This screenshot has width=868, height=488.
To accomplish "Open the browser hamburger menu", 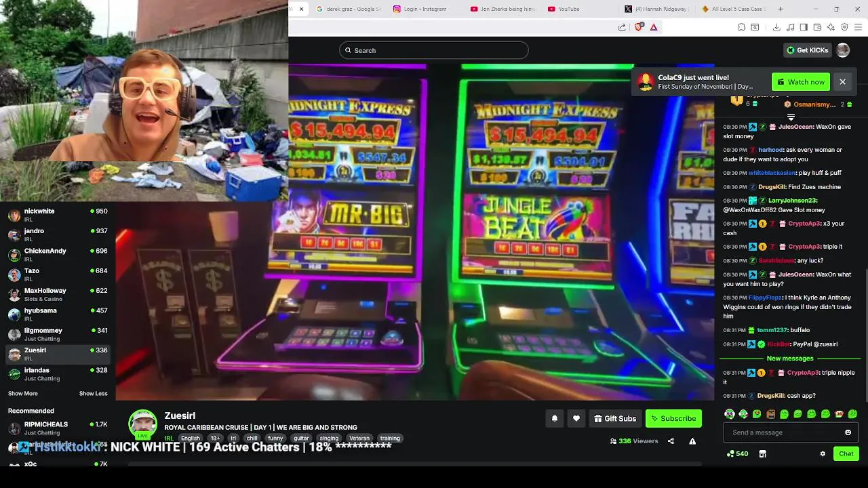I will 859,27.
